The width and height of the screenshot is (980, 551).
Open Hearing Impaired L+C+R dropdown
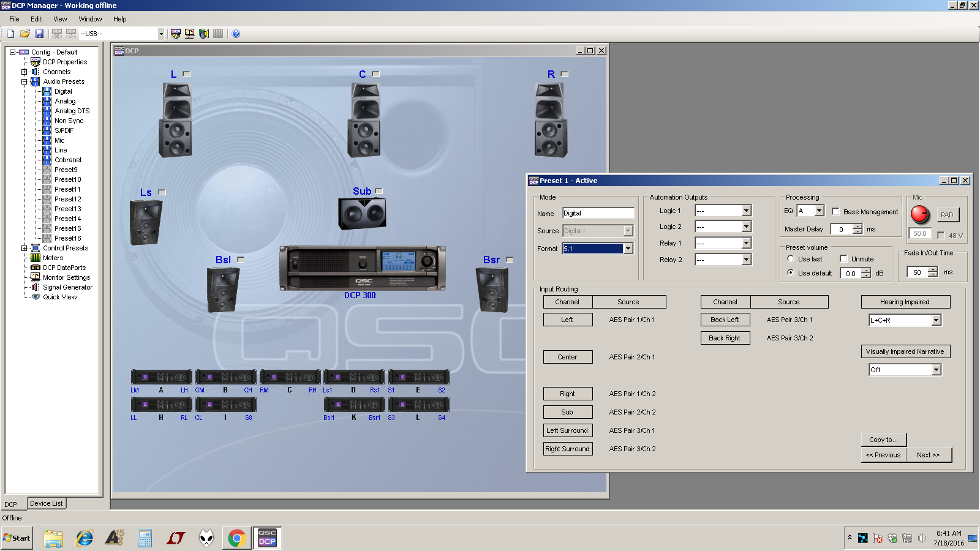pyautogui.click(x=936, y=320)
